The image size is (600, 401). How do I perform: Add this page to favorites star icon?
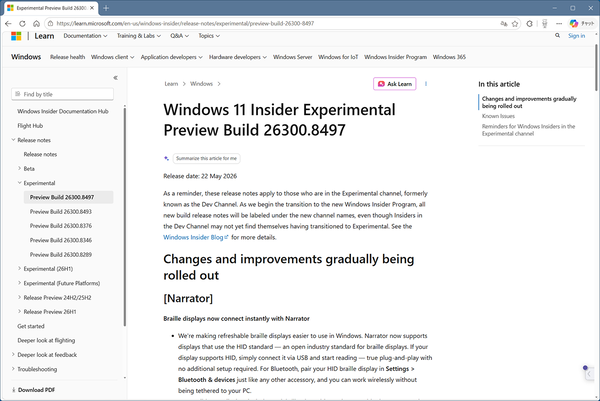(515, 24)
